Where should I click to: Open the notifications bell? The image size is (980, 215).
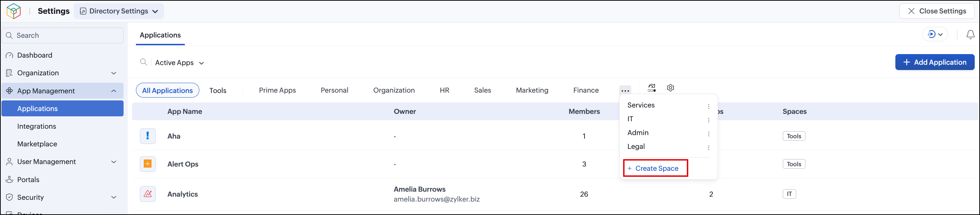click(970, 35)
